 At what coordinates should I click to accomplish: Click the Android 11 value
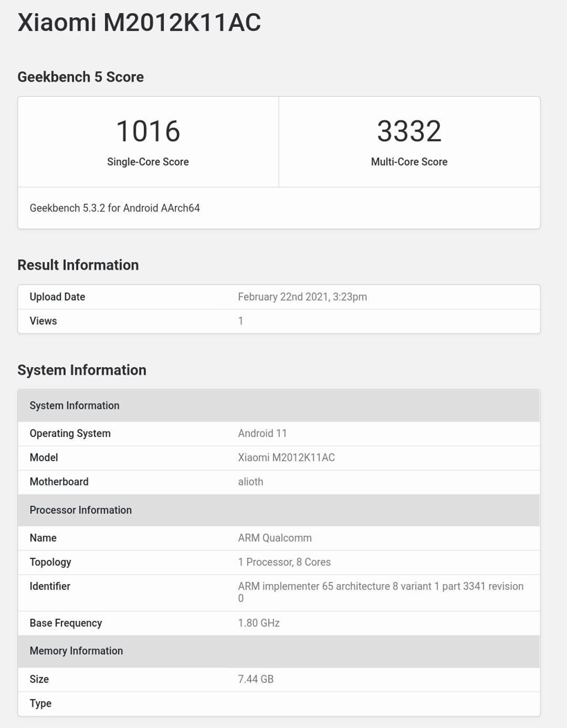coord(263,433)
